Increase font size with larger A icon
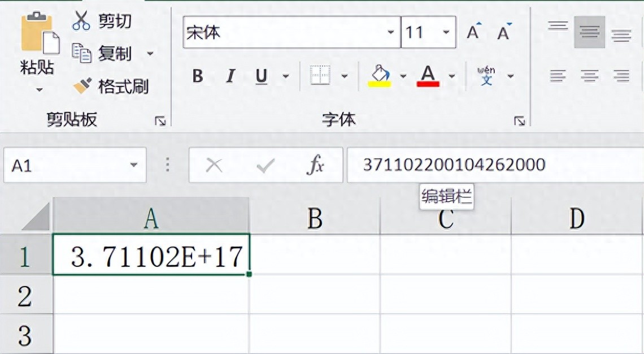The height and width of the screenshot is (354, 644). click(473, 32)
